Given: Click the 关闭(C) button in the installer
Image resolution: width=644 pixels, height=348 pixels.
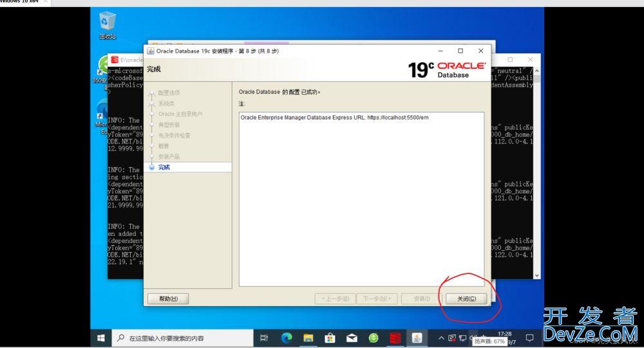Looking at the screenshot, I should [466, 298].
